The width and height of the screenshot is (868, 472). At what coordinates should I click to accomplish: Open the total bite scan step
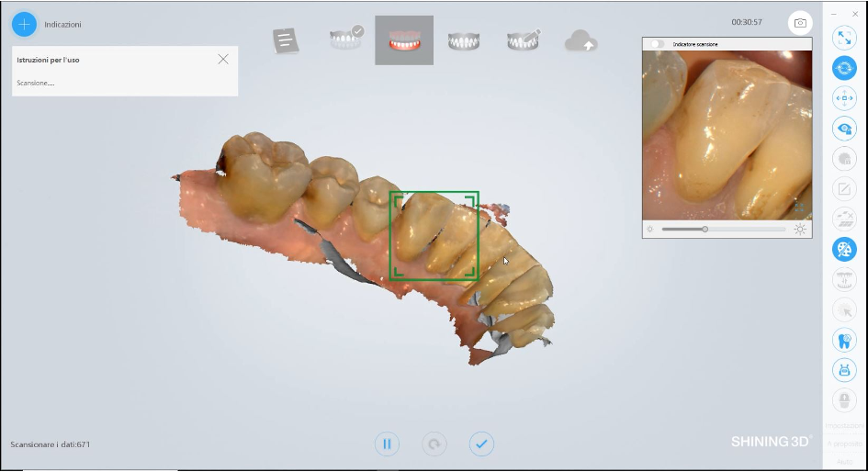[x=463, y=41]
